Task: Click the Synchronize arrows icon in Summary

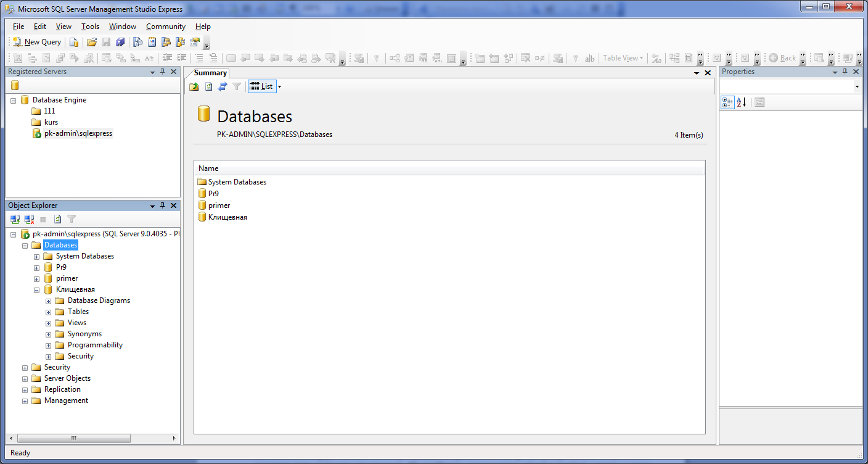Action: pyautogui.click(x=223, y=86)
